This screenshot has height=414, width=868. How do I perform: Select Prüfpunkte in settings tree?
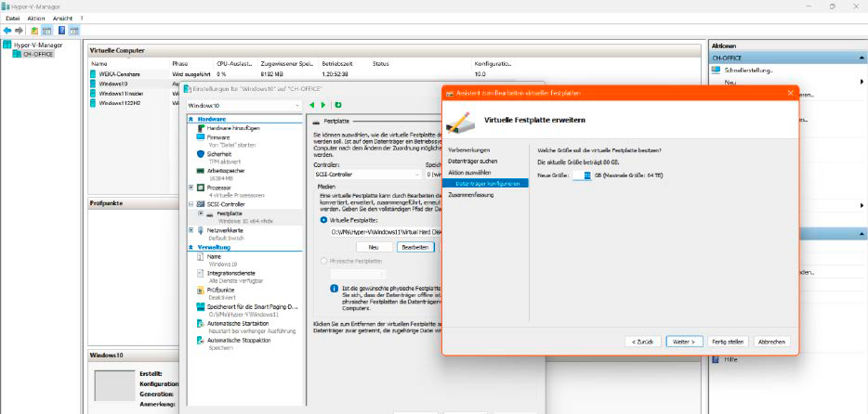tap(221, 290)
